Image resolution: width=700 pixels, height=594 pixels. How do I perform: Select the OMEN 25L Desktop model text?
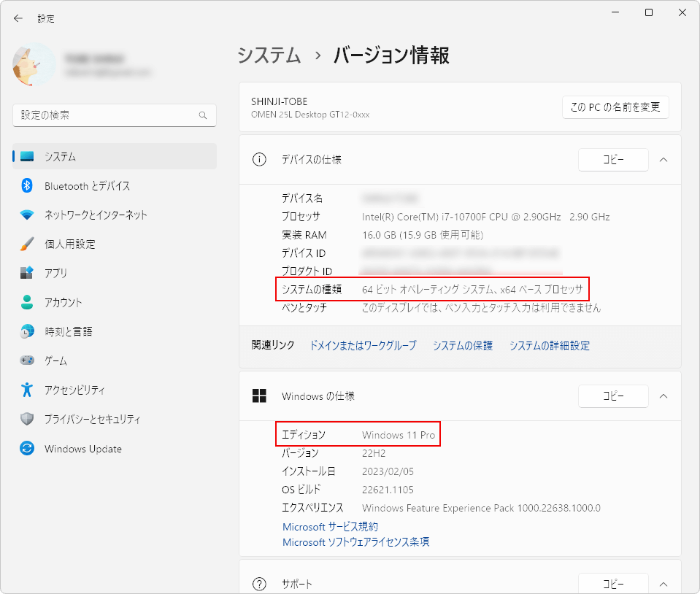click(310, 115)
